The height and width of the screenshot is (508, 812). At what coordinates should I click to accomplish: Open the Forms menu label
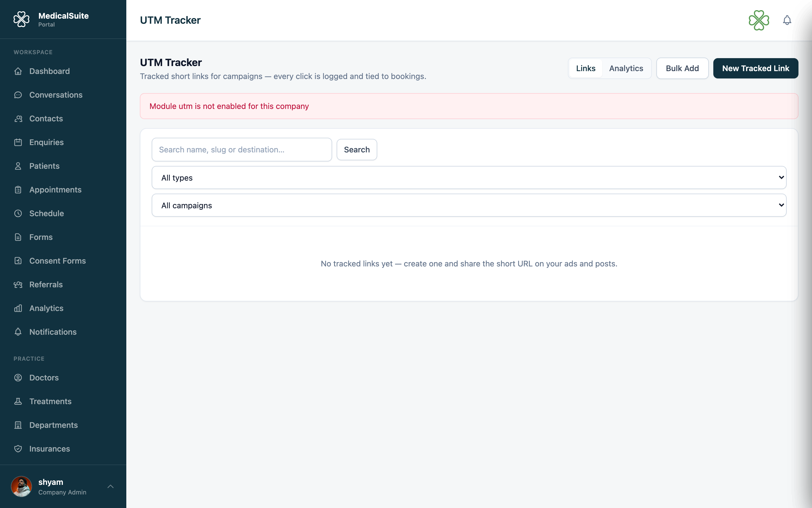[x=41, y=237]
